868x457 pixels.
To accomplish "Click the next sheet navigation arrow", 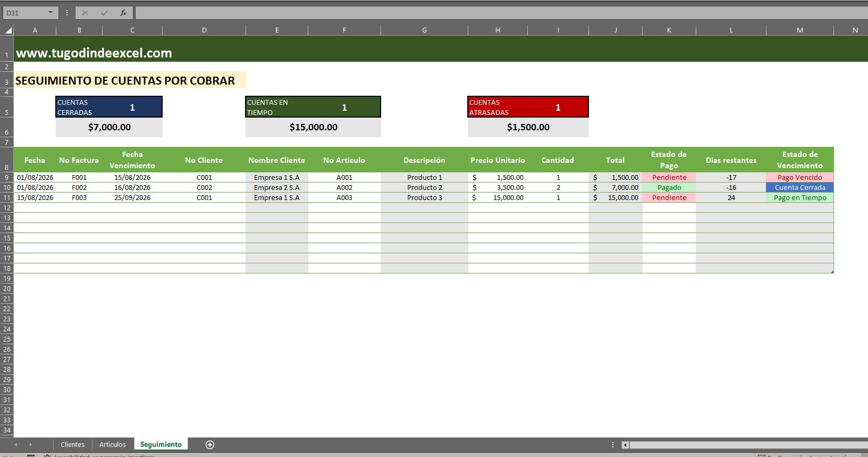I will coord(30,444).
